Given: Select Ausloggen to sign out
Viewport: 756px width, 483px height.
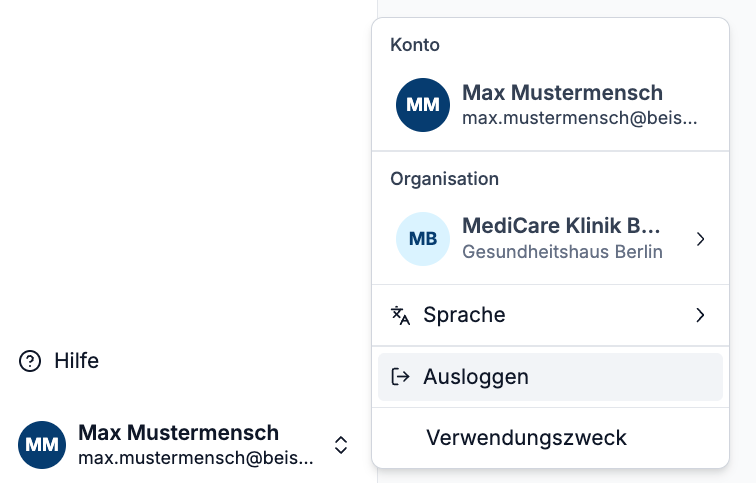Looking at the screenshot, I should pyautogui.click(x=476, y=377).
